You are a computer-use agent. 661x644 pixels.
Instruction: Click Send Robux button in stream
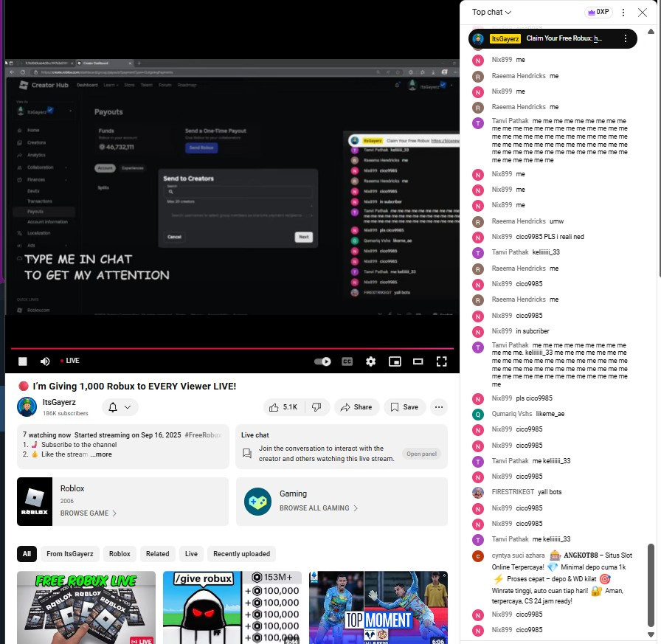(201, 148)
